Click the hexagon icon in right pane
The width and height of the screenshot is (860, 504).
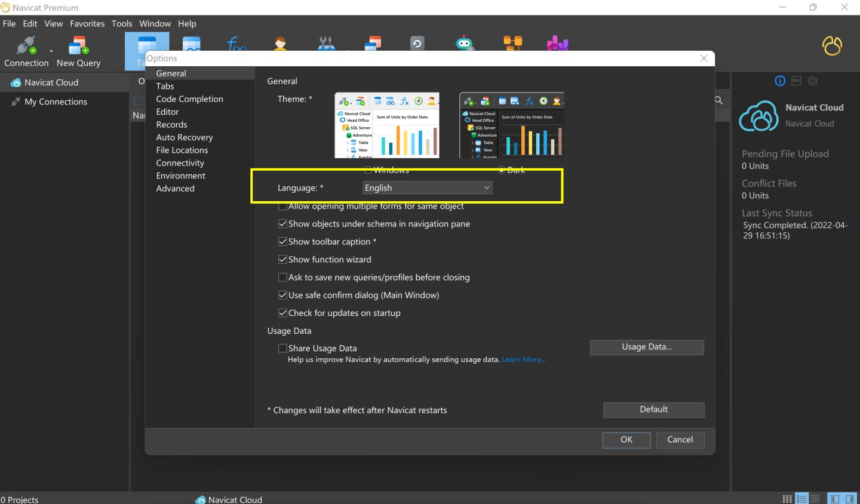point(812,81)
